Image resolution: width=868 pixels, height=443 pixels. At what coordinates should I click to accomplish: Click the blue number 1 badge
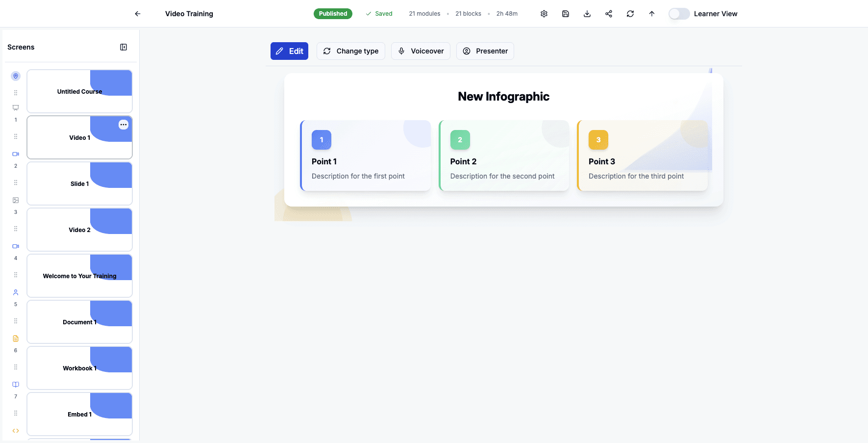click(322, 140)
